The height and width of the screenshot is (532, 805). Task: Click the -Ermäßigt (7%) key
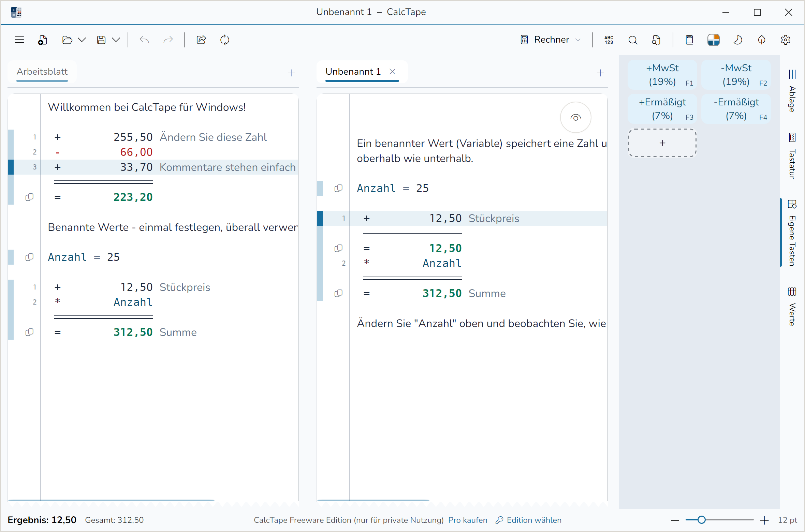click(x=736, y=109)
